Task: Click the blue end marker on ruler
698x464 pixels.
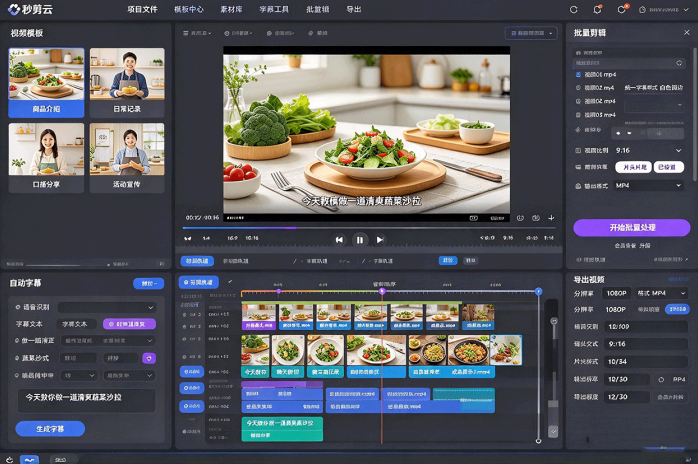Action: coord(538,291)
